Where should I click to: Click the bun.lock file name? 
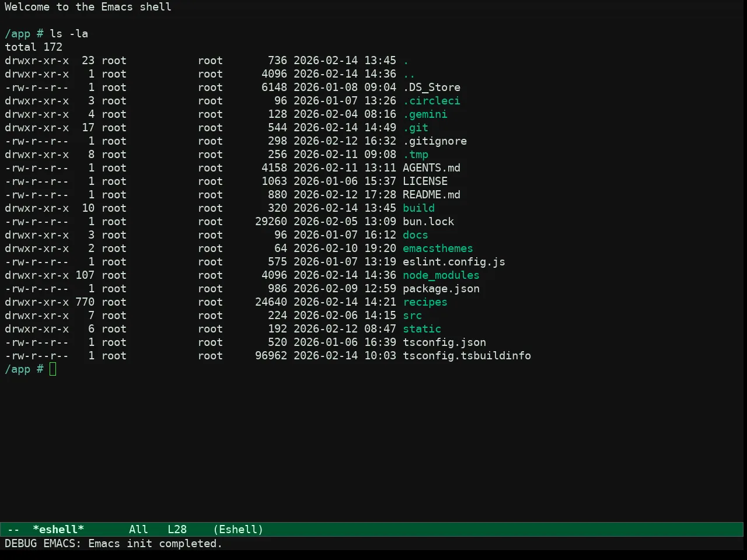pos(428,222)
